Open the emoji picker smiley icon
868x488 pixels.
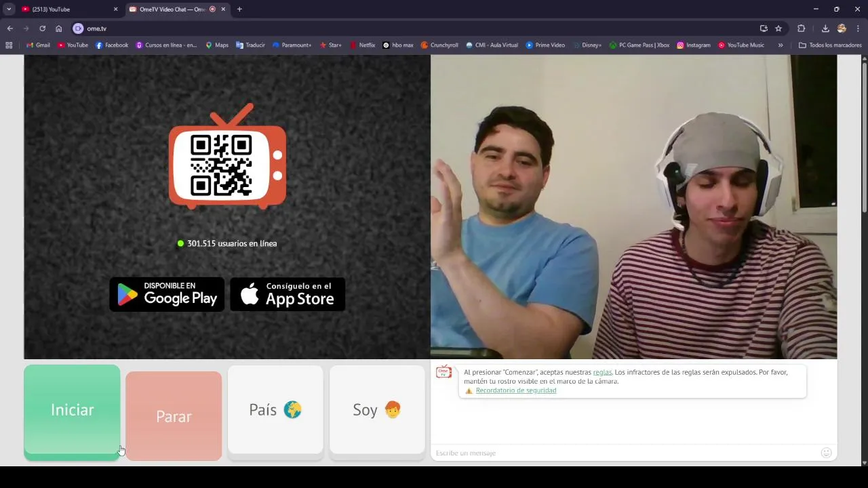coord(826,453)
